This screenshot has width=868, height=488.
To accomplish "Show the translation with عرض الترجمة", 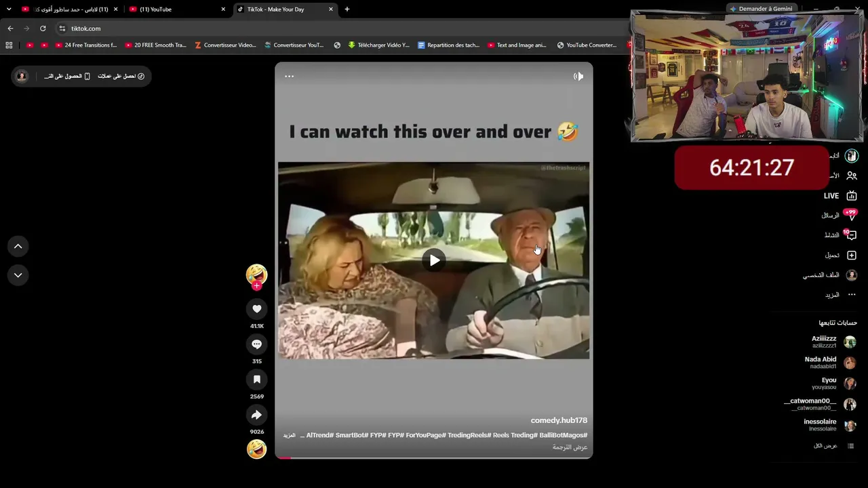I will coord(570,447).
